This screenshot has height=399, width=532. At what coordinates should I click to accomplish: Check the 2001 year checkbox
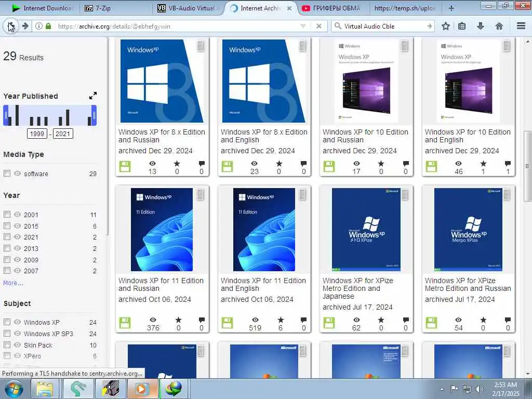point(7,215)
